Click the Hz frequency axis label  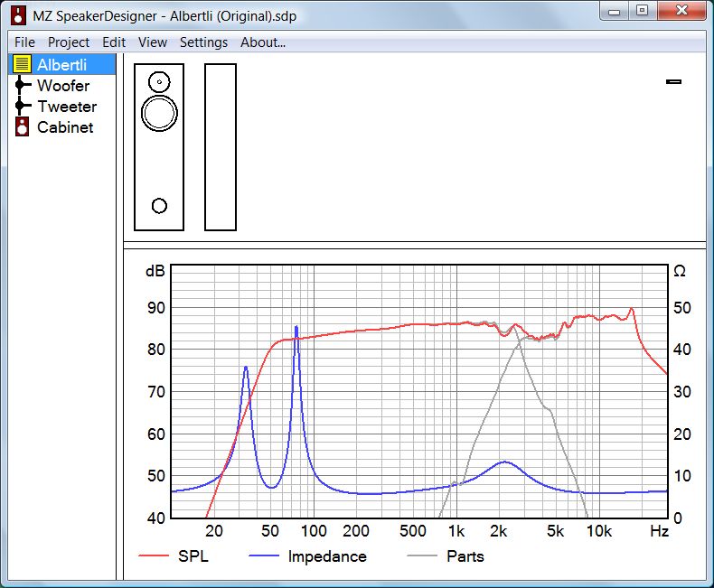660,531
